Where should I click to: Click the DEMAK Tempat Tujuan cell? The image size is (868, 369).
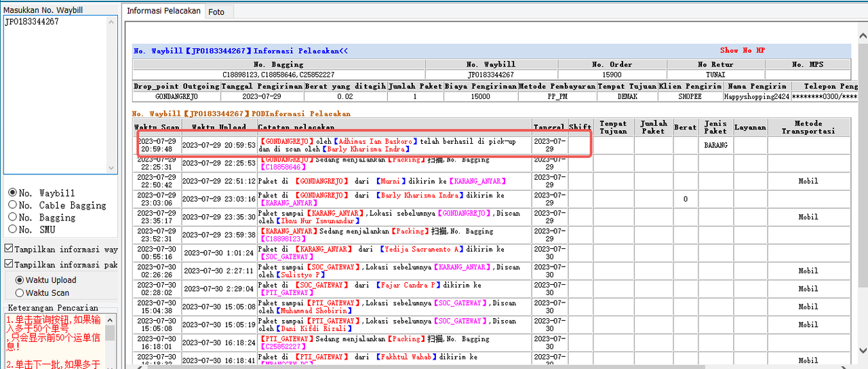pyautogui.click(x=627, y=96)
